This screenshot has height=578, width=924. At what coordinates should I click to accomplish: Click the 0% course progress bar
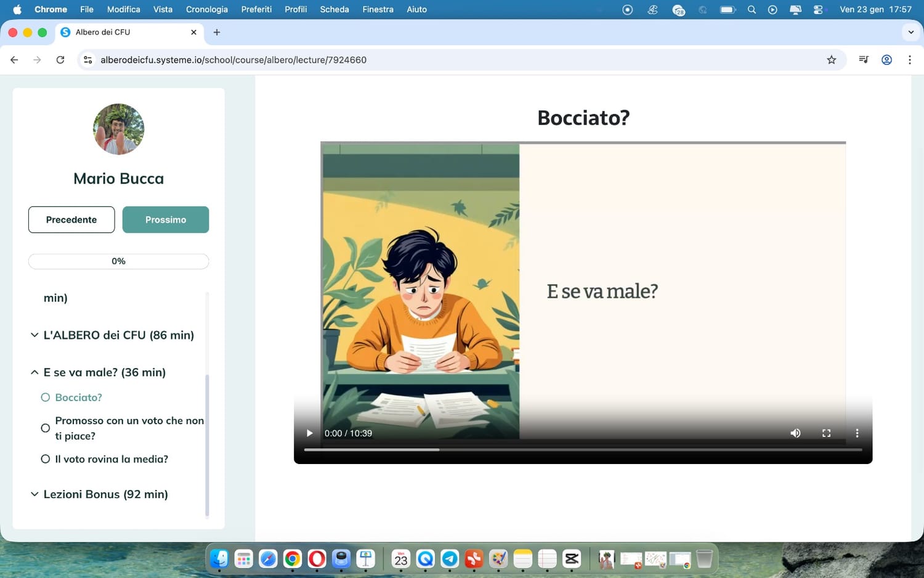pyautogui.click(x=118, y=261)
